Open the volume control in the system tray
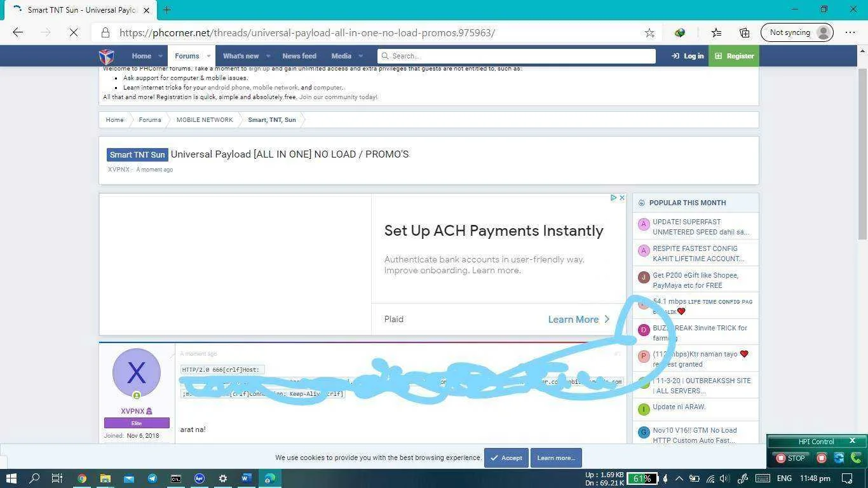 (x=725, y=478)
